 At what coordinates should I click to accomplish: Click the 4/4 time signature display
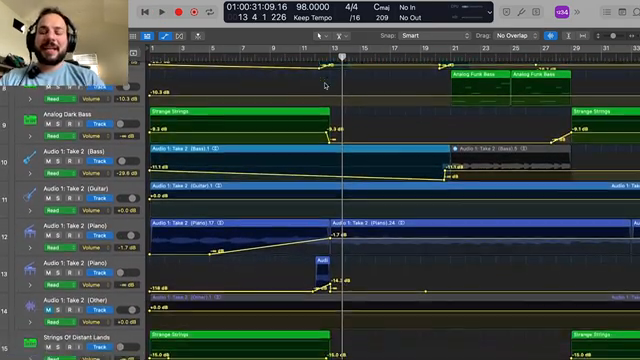coord(351,7)
